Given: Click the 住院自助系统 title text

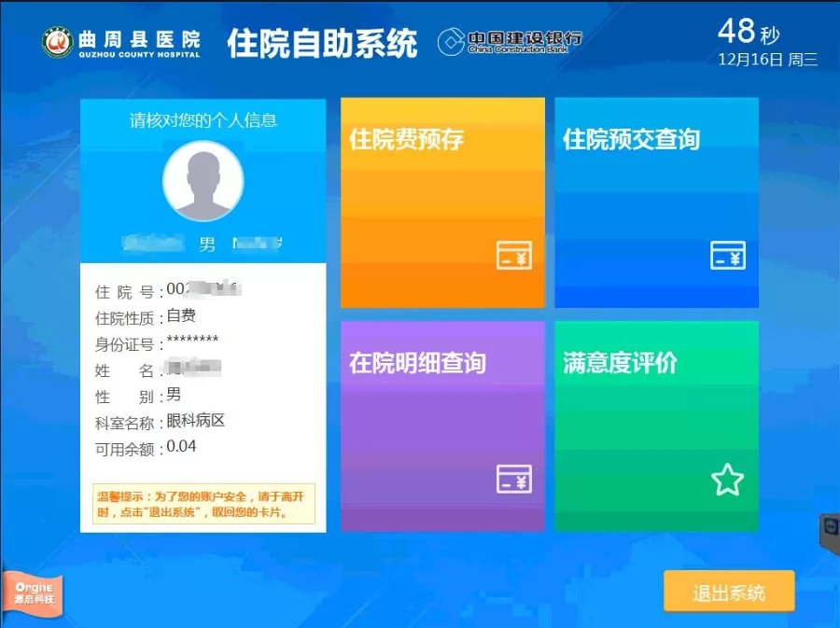Looking at the screenshot, I should (322, 43).
